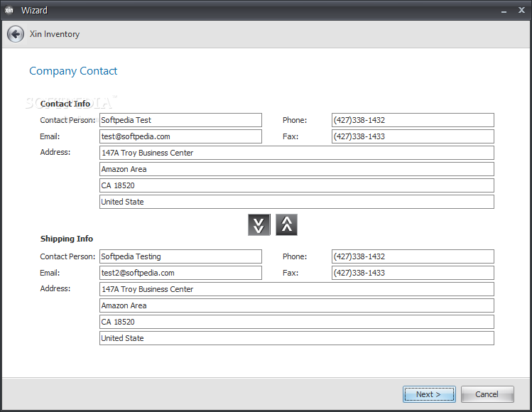Screen dimensions: 532x412
Task: Edit Shipping Info United State address line
Action: 297,338
